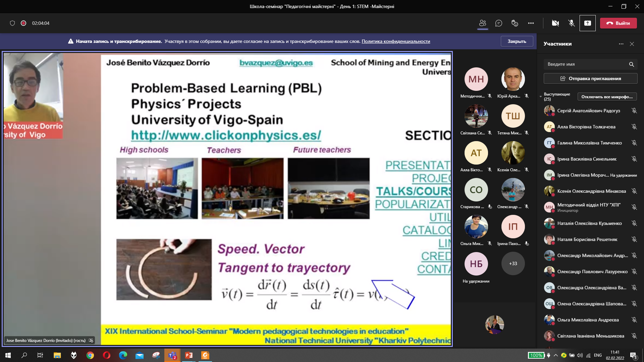The height and width of the screenshot is (362, 644).
Task: Open the orange PDF app taskbar icon
Action: pos(205,355)
